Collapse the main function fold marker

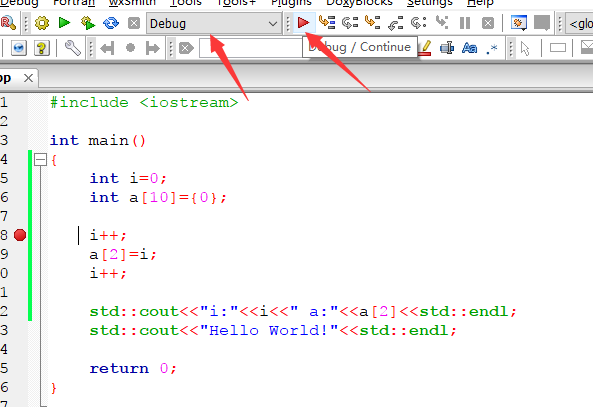click(x=40, y=160)
